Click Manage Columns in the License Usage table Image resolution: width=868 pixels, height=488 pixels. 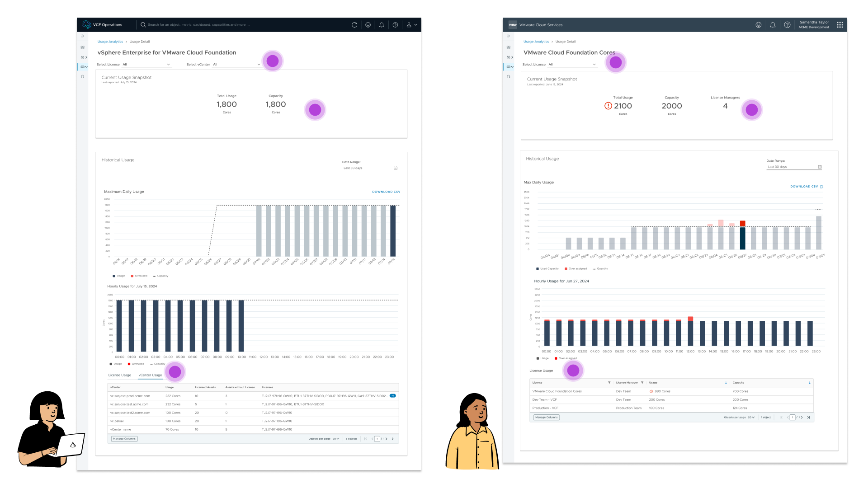(x=547, y=418)
